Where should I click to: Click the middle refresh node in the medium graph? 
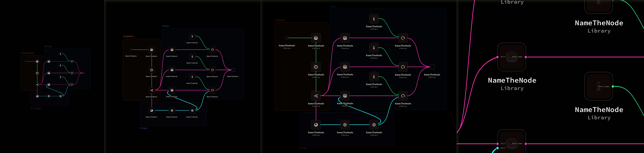[x=212, y=70]
